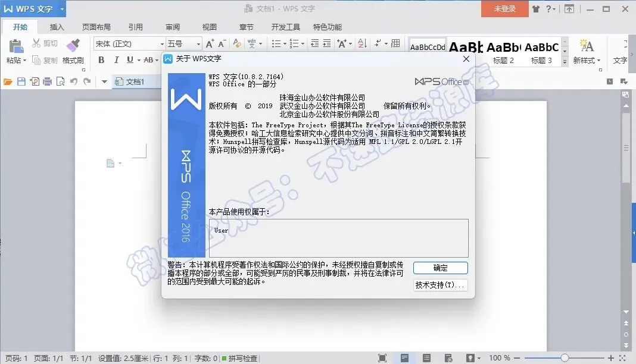This screenshot has width=636, height=364.
Task: Click the zoom in plus button
Action: point(611,358)
